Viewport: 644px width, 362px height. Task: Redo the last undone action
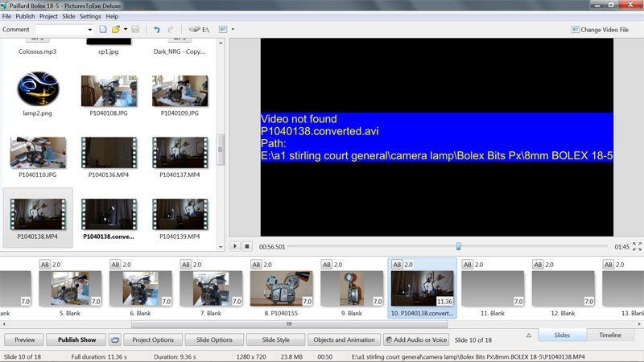click(171, 29)
